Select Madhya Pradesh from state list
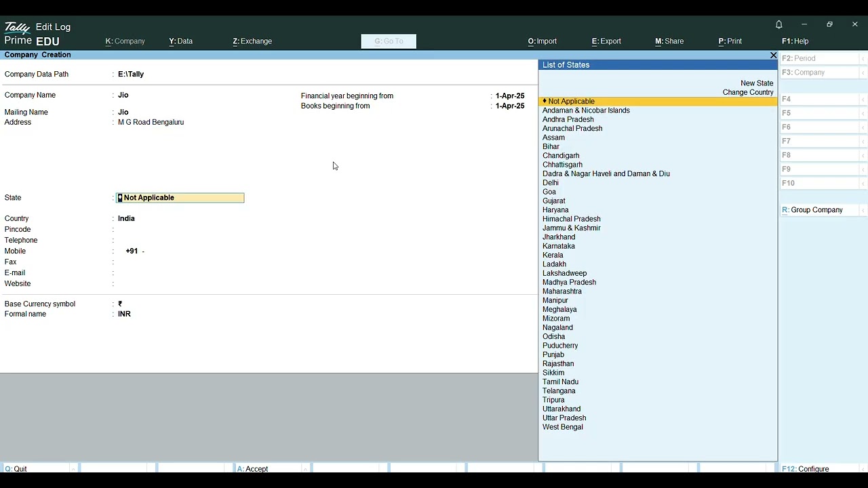The image size is (868, 488). [569, 283]
